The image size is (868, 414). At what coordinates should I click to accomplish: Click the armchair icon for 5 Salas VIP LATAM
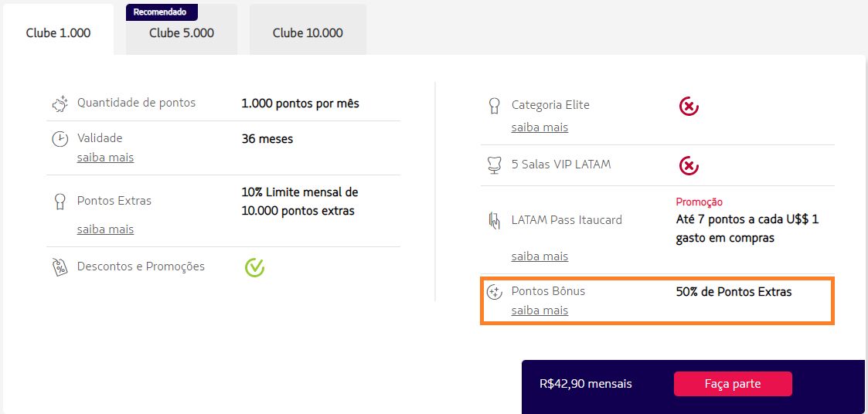coord(494,165)
